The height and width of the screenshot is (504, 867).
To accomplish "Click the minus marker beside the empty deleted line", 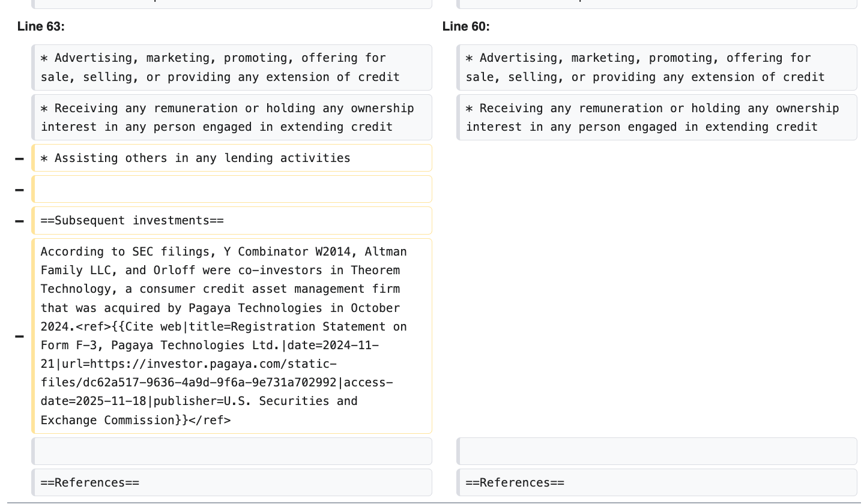I will point(19,190).
